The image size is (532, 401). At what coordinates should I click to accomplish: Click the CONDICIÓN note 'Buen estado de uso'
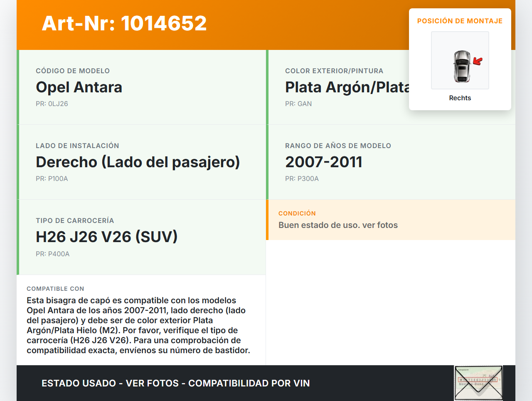click(338, 225)
